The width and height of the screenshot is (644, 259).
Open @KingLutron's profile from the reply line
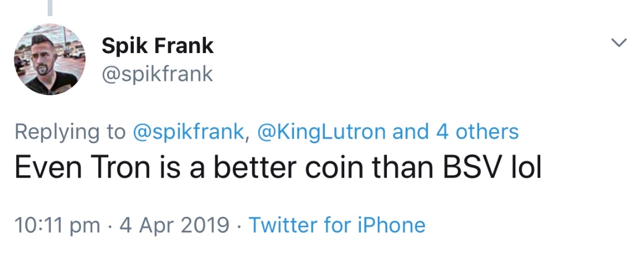[x=321, y=132]
